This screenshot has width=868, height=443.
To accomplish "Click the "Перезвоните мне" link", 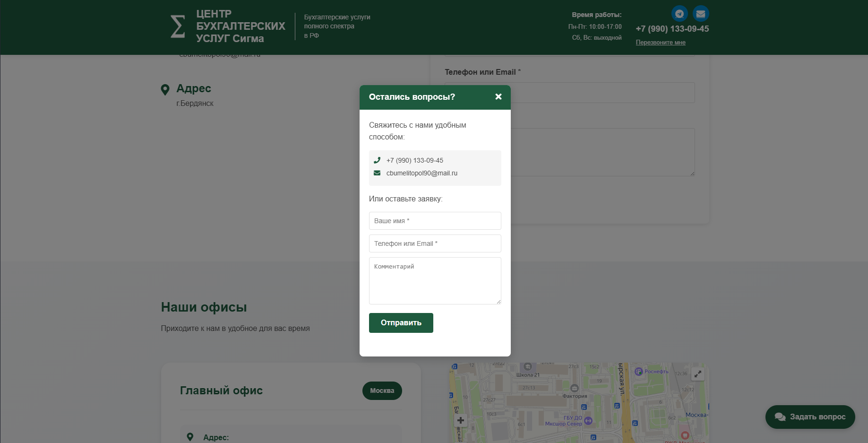I will coord(661,43).
